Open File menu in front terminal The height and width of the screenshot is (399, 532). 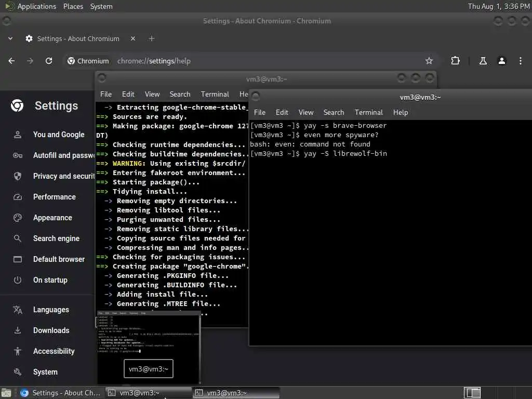tap(260, 112)
